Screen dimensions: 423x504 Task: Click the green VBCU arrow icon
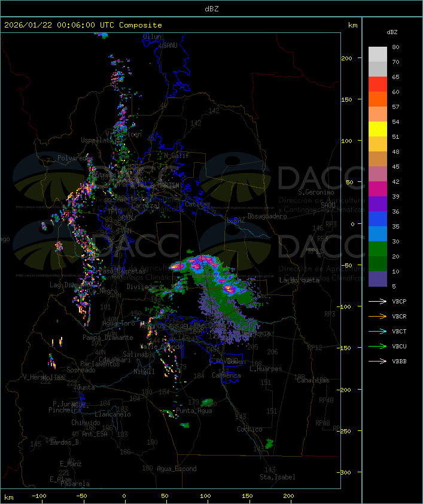click(x=378, y=347)
